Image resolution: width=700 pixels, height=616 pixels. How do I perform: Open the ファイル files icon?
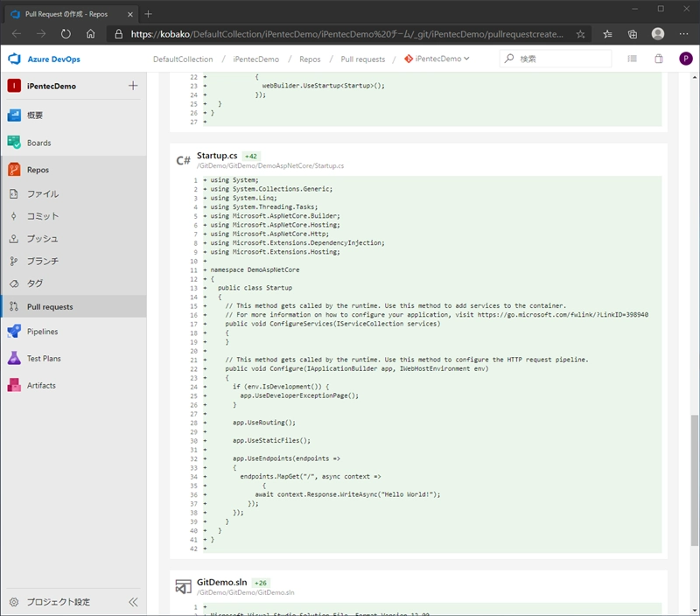(x=14, y=193)
